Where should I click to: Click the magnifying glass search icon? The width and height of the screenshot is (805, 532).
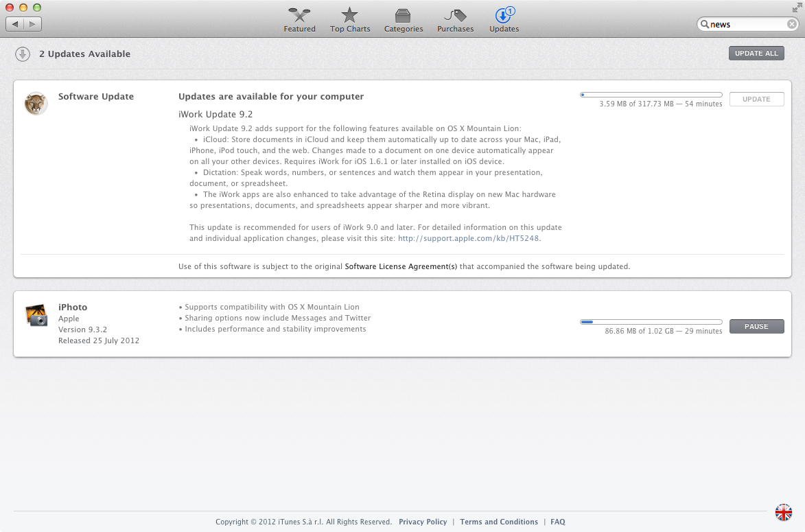[x=705, y=24]
